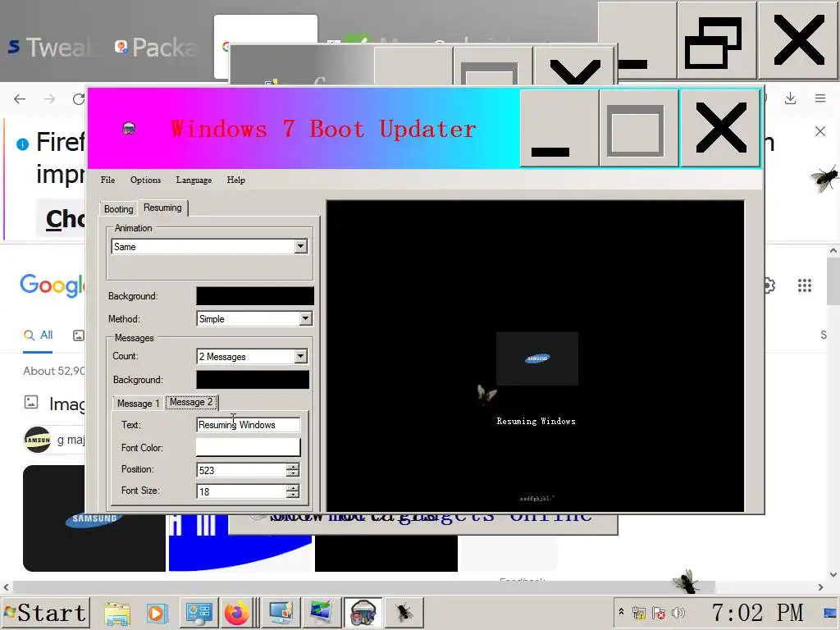This screenshot has width=840, height=630.
Task: Decrease the Font Size with down arrow
Action: point(293,495)
